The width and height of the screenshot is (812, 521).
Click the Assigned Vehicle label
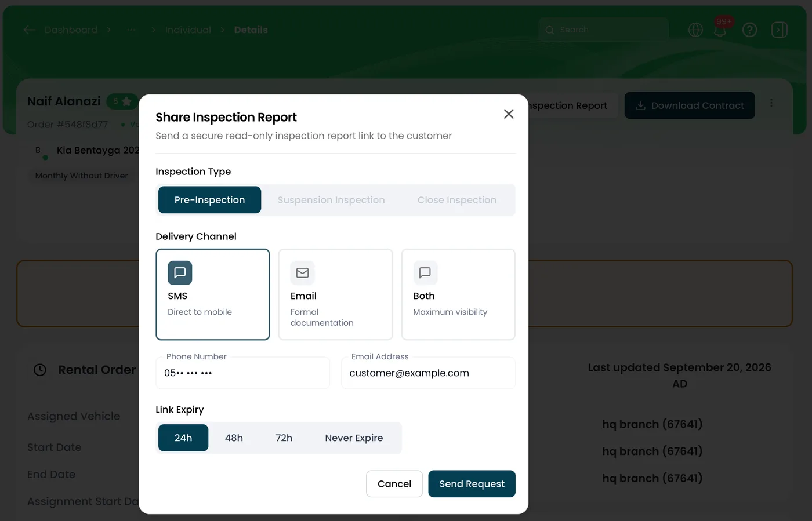[74, 416]
